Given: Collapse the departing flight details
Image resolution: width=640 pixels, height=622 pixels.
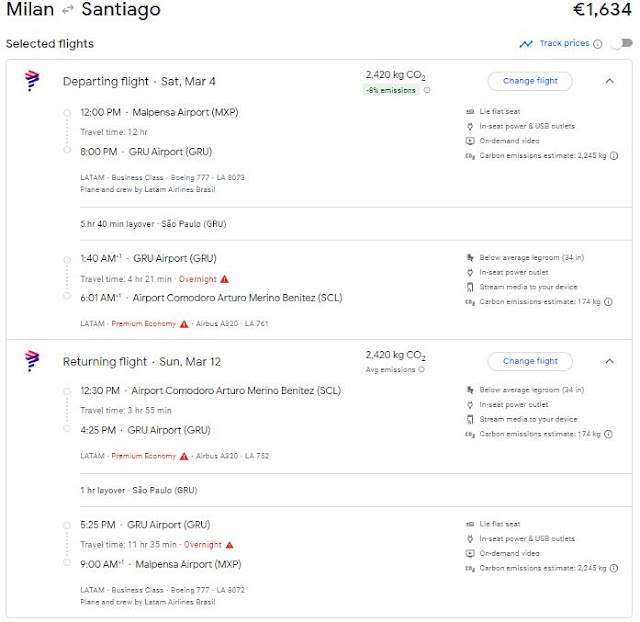Looking at the screenshot, I should 609,81.
